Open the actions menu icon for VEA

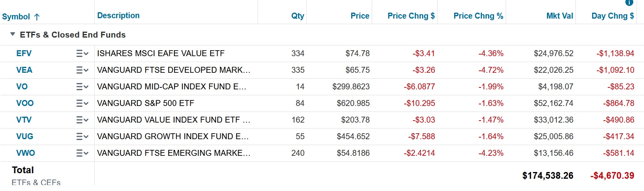[82, 70]
